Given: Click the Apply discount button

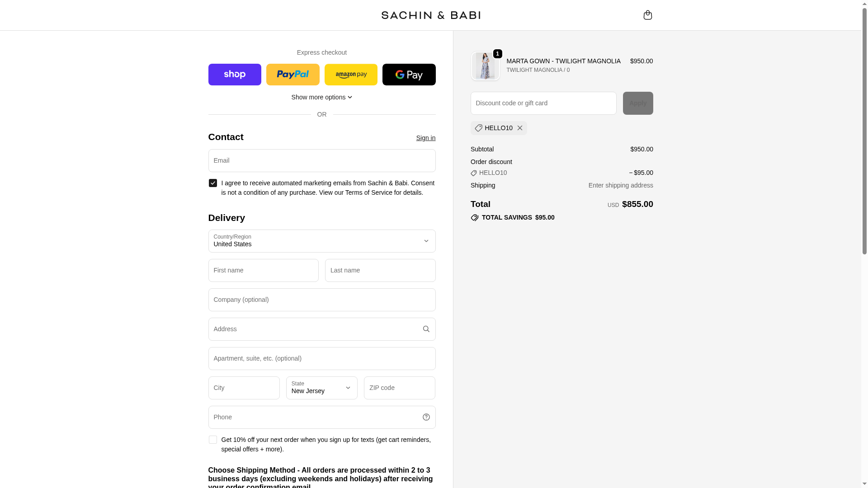Looking at the screenshot, I should click(637, 103).
